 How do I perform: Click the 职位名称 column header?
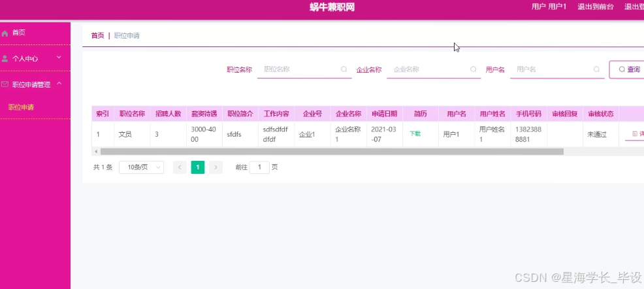tap(132, 114)
